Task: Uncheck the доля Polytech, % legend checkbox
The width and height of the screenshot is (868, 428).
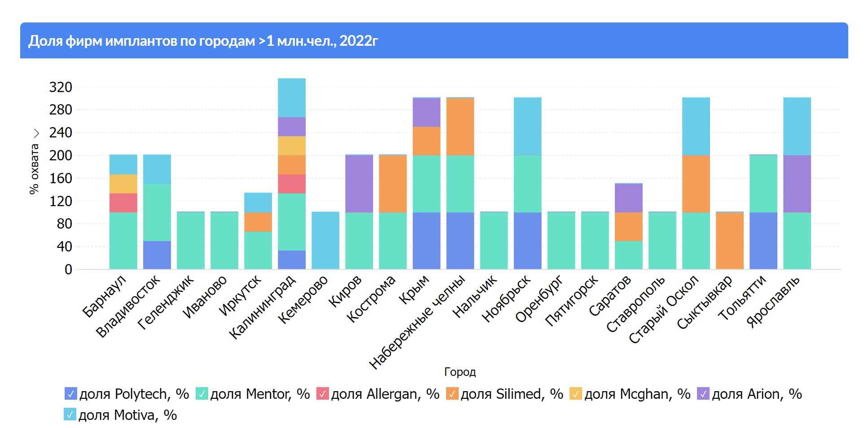Action: (x=71, y=394)
